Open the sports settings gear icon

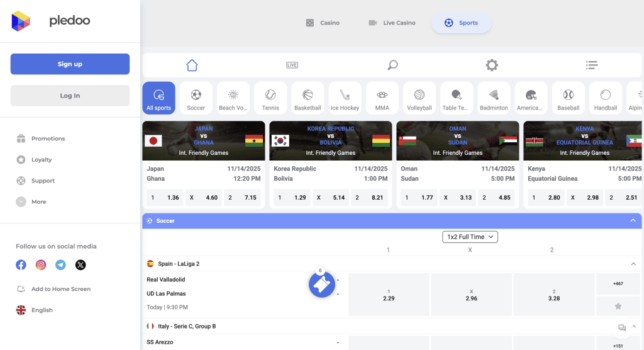tap(492, 65)
